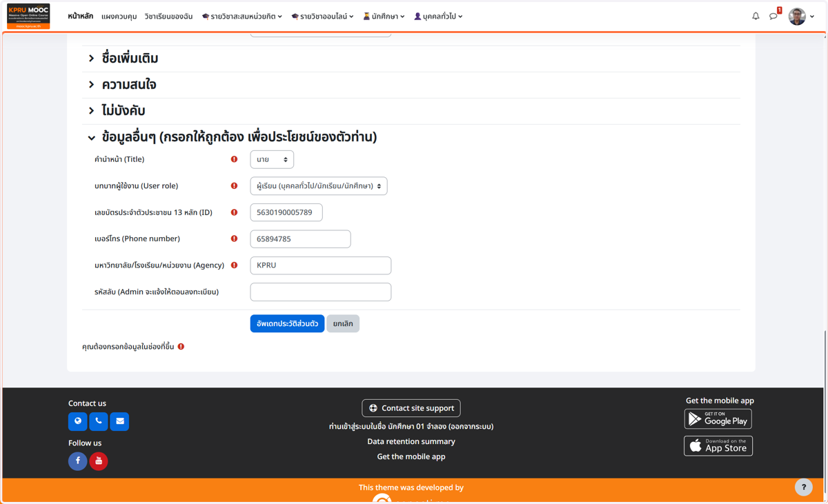The width and height of the screenshot is (828, 504).
Task: Open the notifications bell icon
Action: pyautogui.click(x=756, y=16)
